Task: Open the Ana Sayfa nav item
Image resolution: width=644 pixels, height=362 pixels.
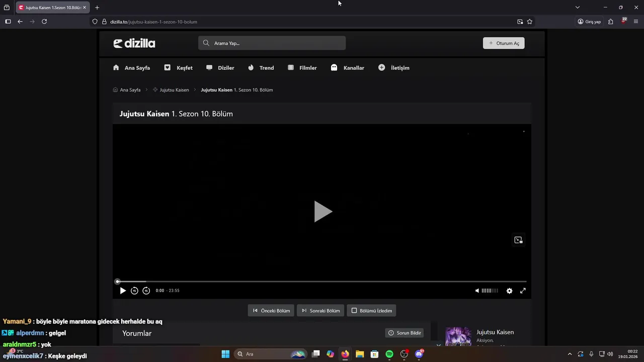Action: tap(131, 68)
